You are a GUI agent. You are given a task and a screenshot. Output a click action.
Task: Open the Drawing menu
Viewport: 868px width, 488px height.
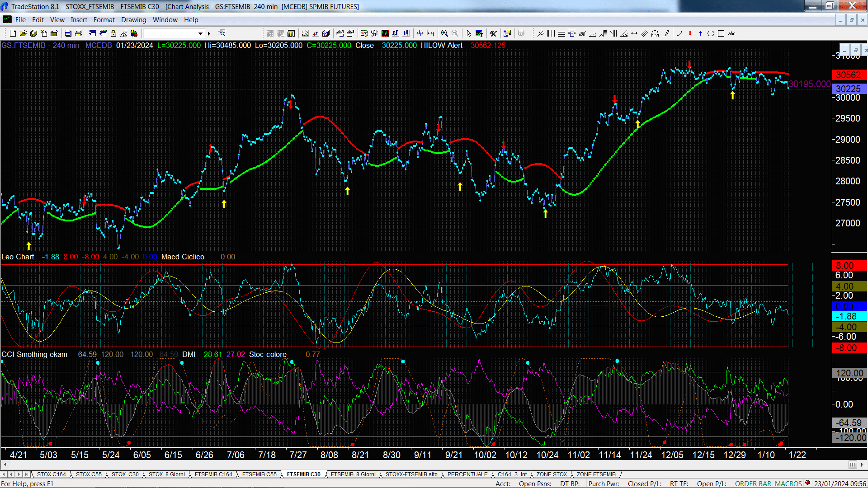pos(133,20)
